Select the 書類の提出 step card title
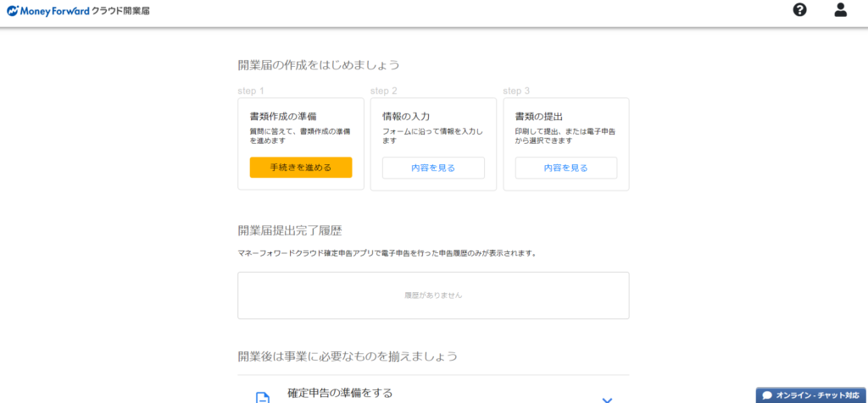Screen dimensions: 868x403 pyautogui.click(x=538, y=116)
